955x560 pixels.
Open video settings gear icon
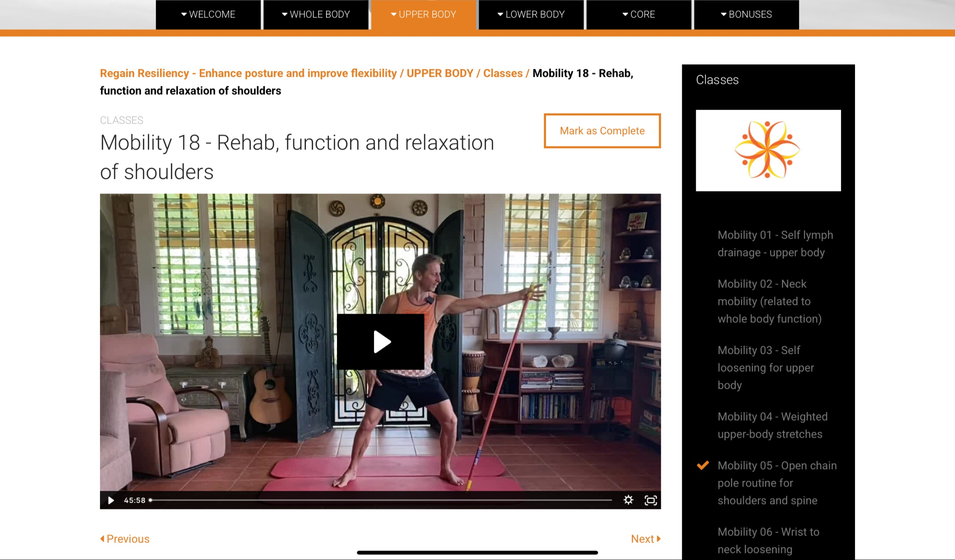pyautogui.click(x=628, y=500)
